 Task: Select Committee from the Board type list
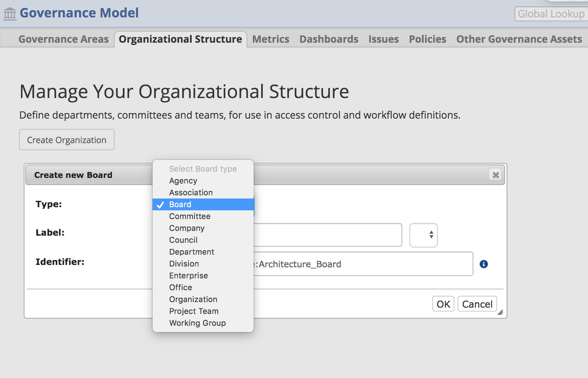pos(190,216)
